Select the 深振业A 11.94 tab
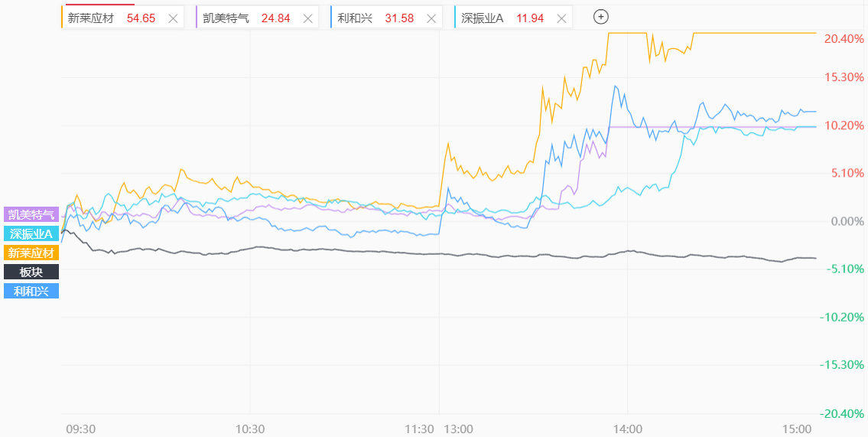The image size is (868, 437). pyautogui.click(x=502, y=18)
